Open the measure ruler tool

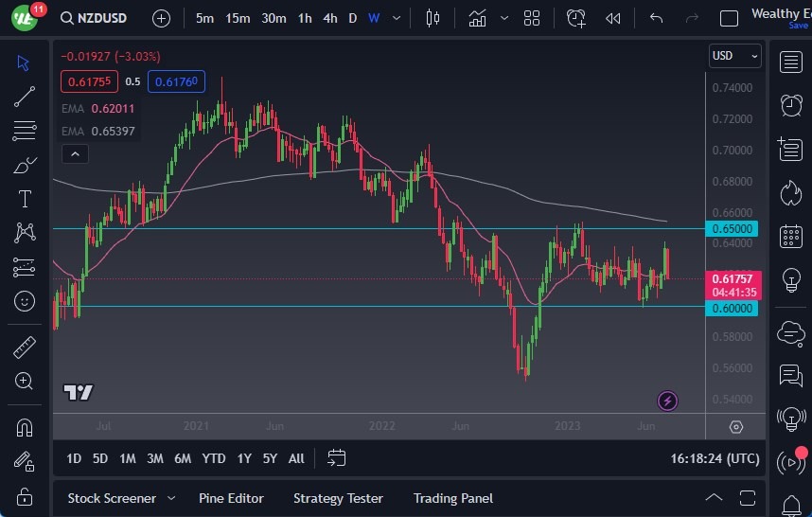(25, 348)
